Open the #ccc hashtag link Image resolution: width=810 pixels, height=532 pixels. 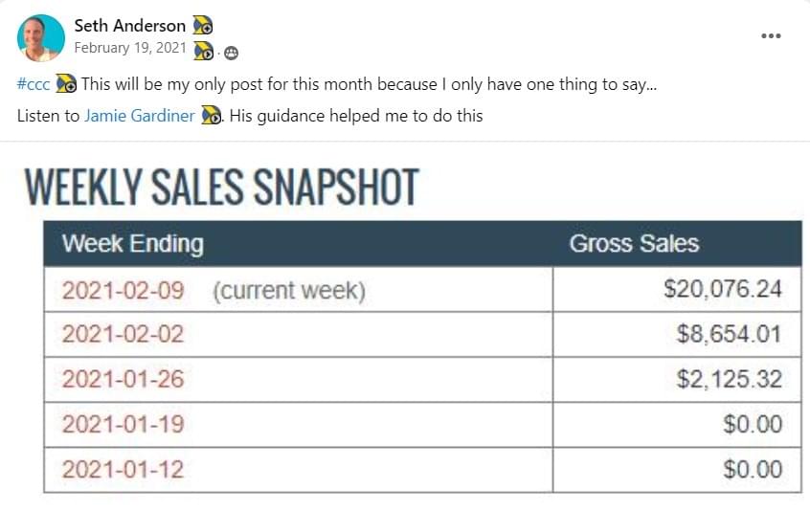34,84
